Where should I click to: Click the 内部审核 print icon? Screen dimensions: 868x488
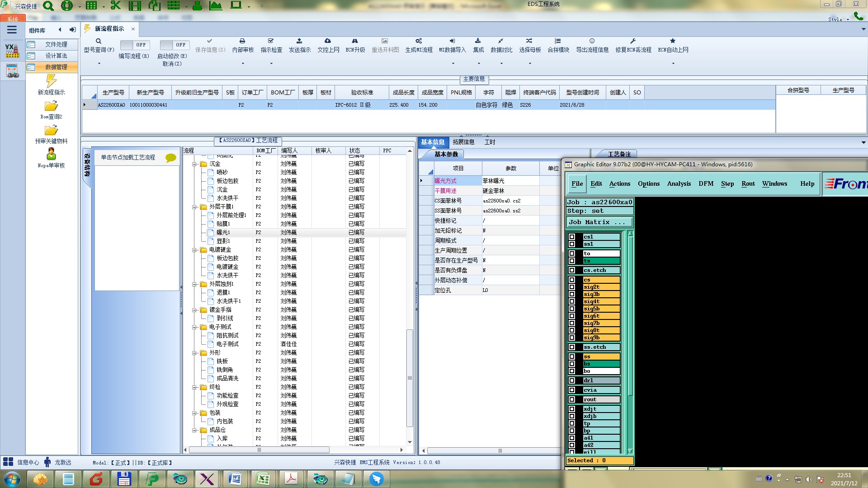tap(242, 41)
